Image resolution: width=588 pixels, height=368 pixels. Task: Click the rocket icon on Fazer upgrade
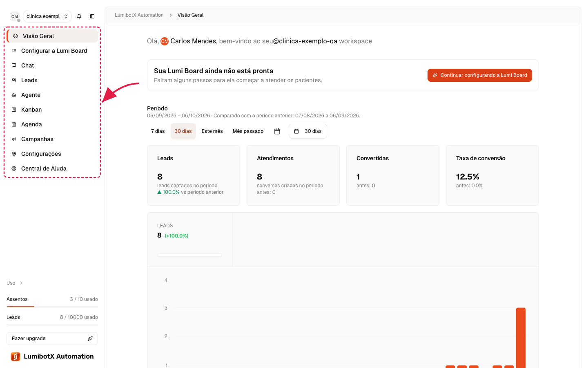[90, 339]
